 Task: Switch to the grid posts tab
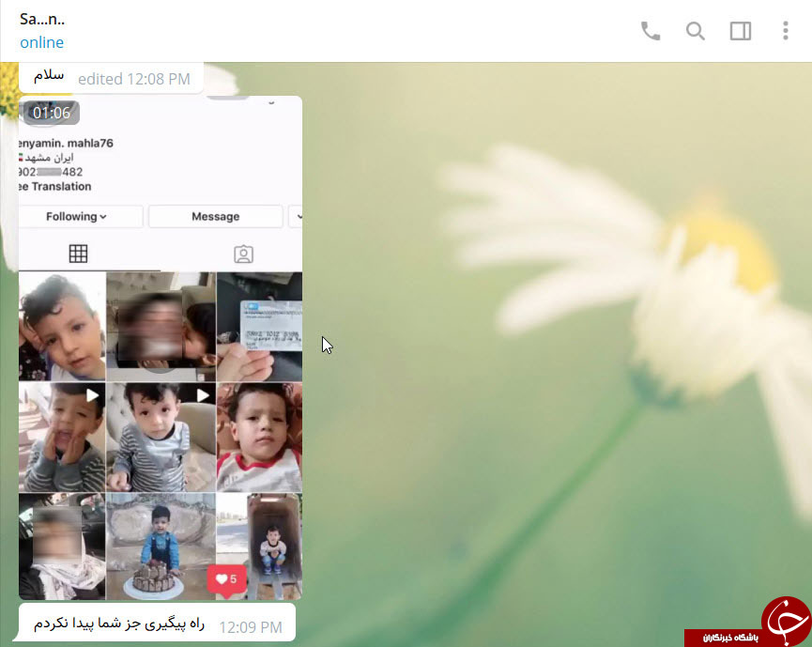coord(78,254)
